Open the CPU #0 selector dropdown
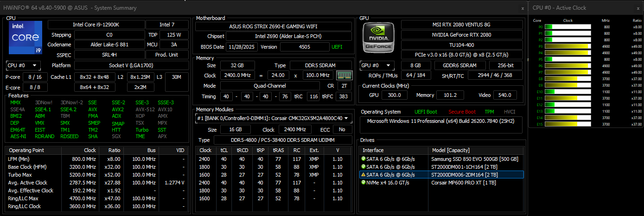The image size is (644, 216). pyautogui.click(x=23, y=65)
